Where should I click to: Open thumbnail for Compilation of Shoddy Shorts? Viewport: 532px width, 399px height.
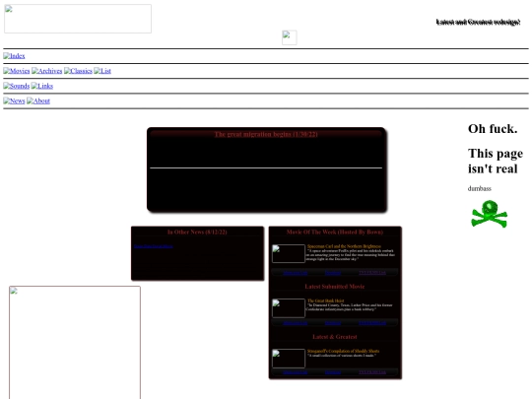pos(289,359)
